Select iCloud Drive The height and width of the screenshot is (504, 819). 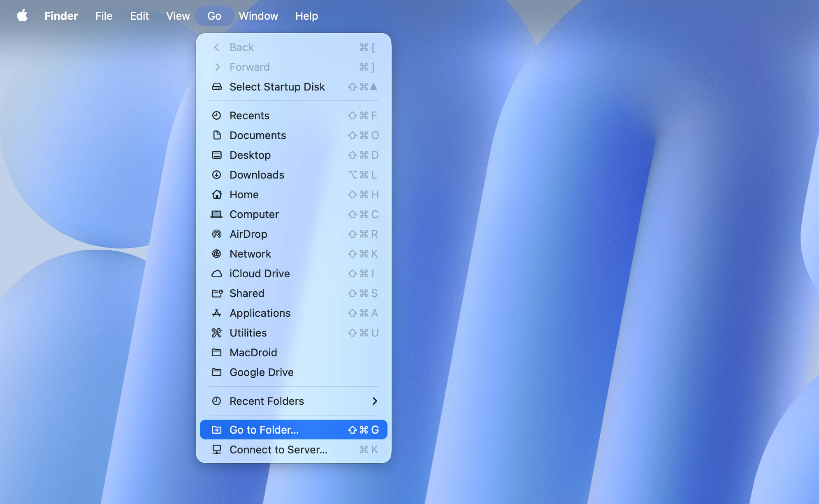(260, 274)
